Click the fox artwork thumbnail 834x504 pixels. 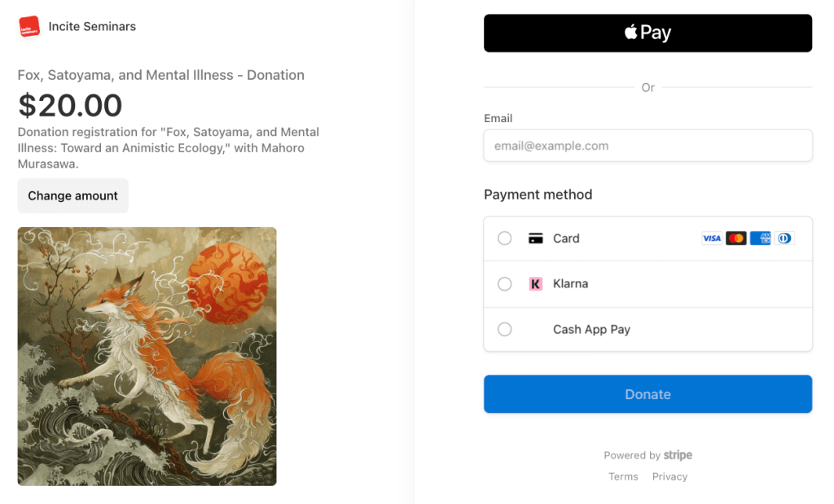point(147,357)
